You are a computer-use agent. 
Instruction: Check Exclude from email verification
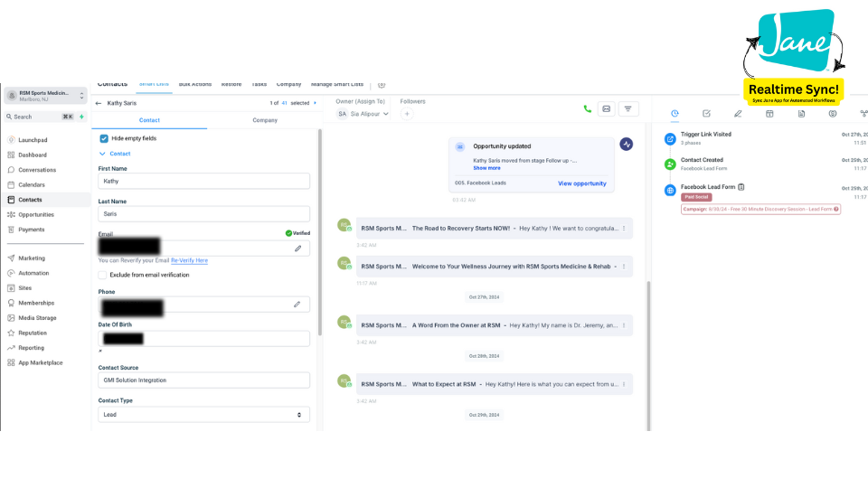pyautogui.click(x=102, y=275)
